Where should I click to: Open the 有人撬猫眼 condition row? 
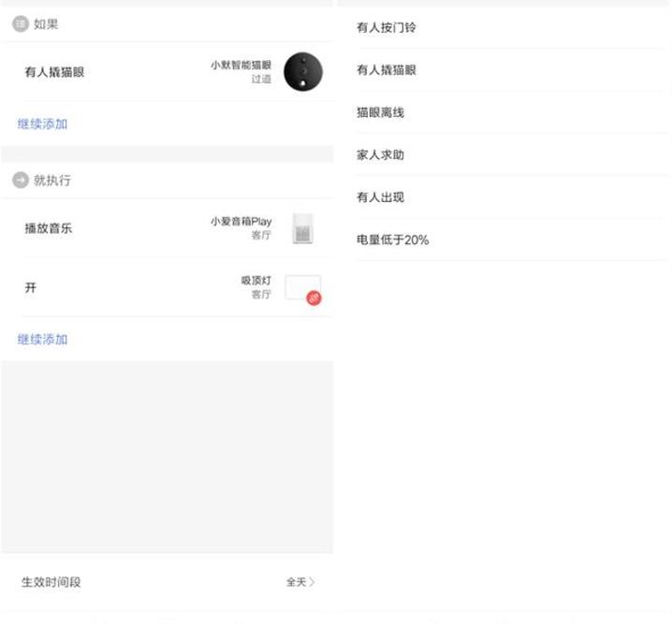(168, 72)
